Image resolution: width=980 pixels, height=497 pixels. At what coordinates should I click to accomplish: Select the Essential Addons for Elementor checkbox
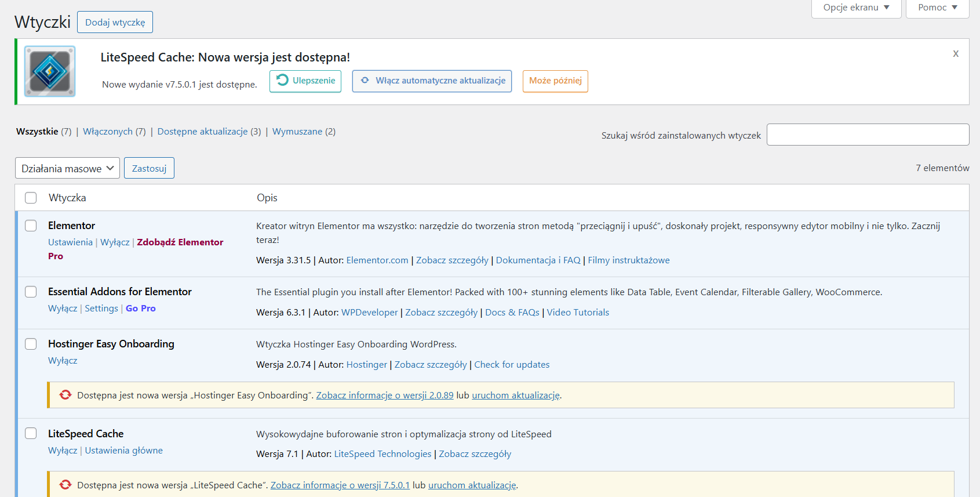31,292
